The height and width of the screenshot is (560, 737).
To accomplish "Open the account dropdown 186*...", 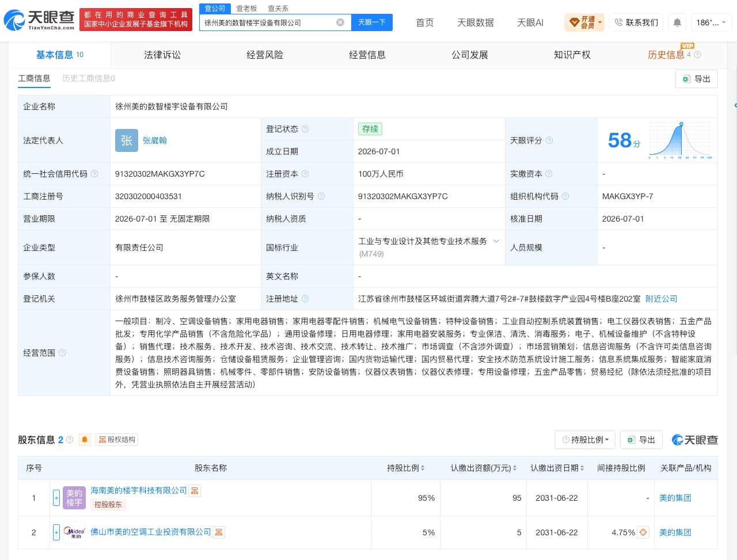I will pyautogui.click(x=711, y=22).
